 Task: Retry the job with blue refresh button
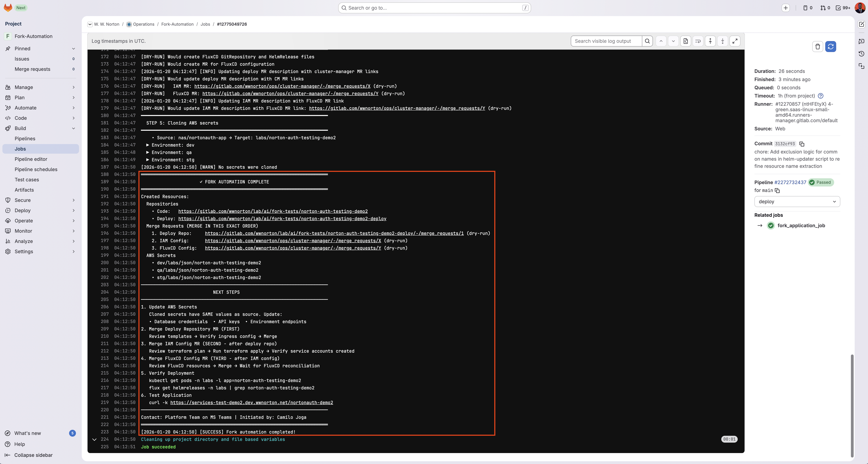tap(831, 47)
